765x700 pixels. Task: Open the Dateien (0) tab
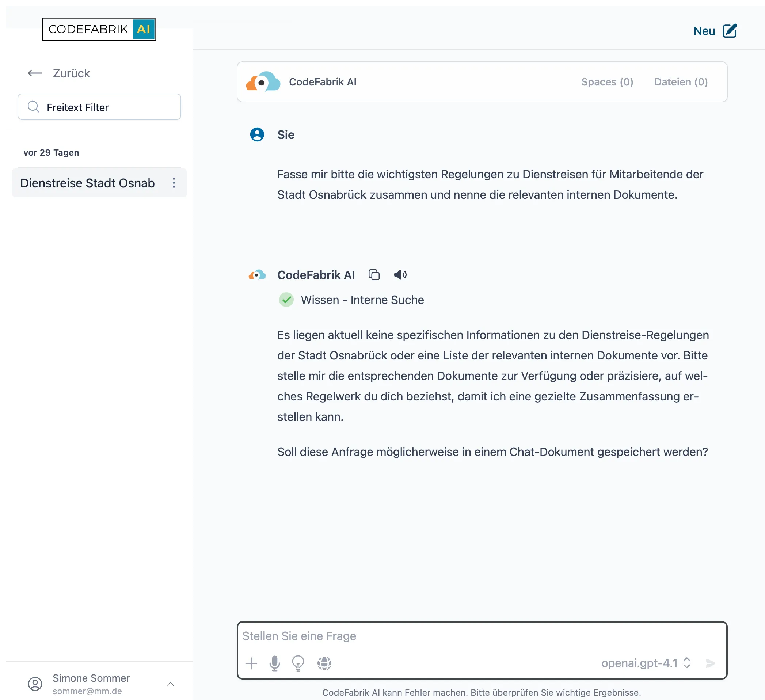click(x=681, y=82)
